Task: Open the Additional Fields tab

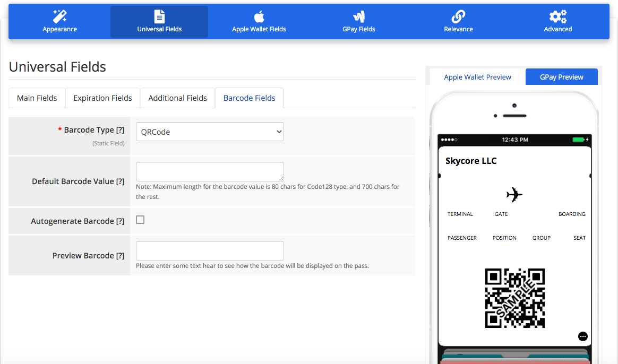Action: click(x=177, y=98)
